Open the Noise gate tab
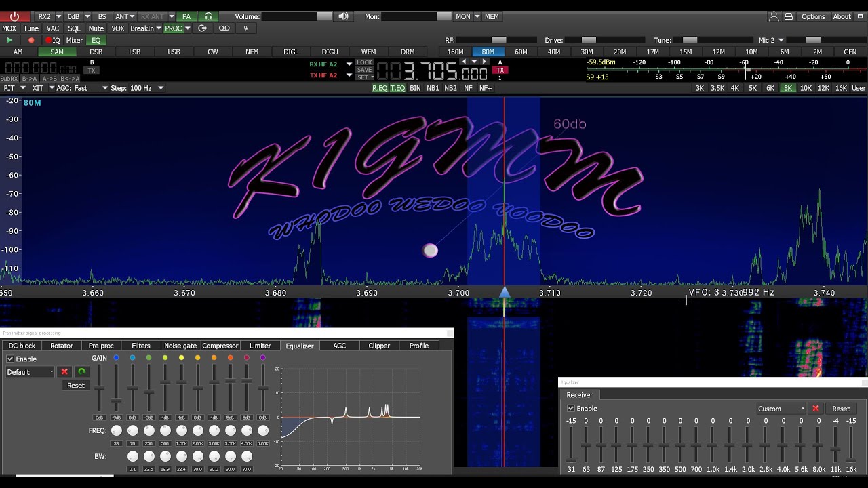The image size is (868, 488). 180,346
